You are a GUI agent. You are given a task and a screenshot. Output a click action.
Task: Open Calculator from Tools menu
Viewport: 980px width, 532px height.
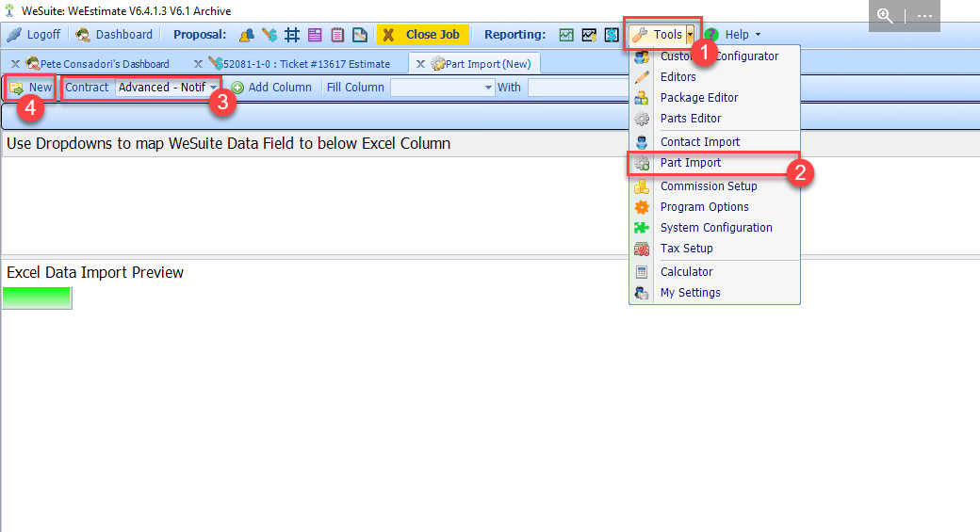(x=714, y=271)
